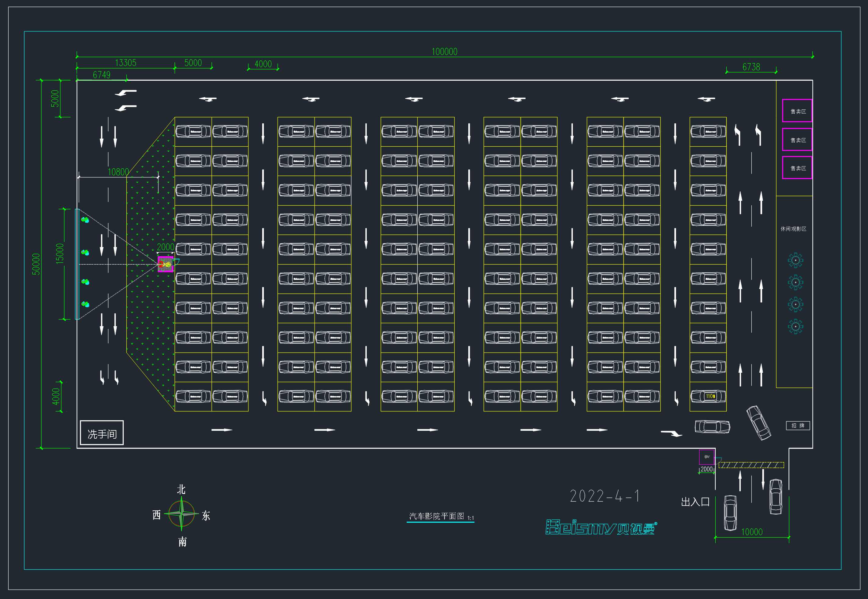Click the vertical 5000 dimension text

(x=55, y=99)
